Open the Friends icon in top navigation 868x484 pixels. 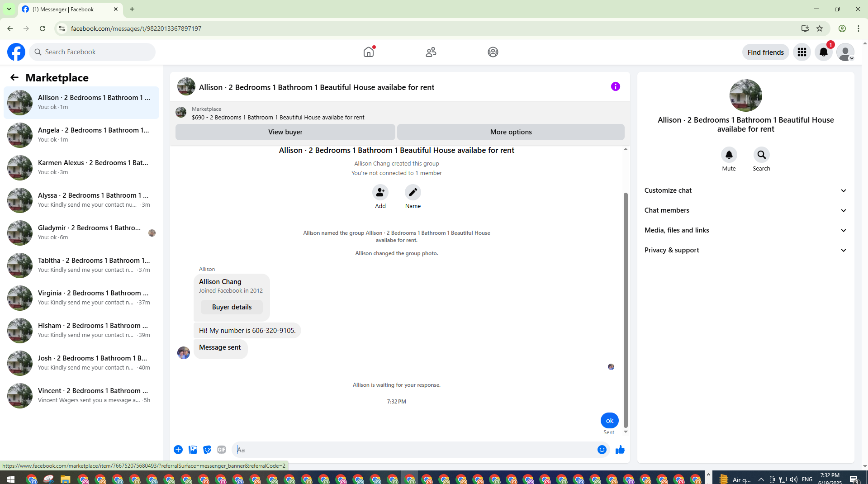(431, 52)
